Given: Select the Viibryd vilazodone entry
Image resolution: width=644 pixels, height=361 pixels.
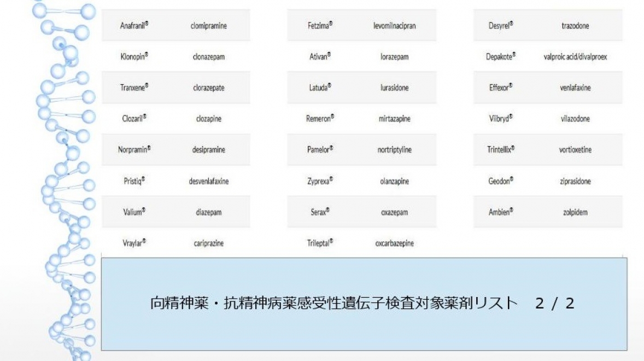Looking at the screenshot, I should pos(547,119).
